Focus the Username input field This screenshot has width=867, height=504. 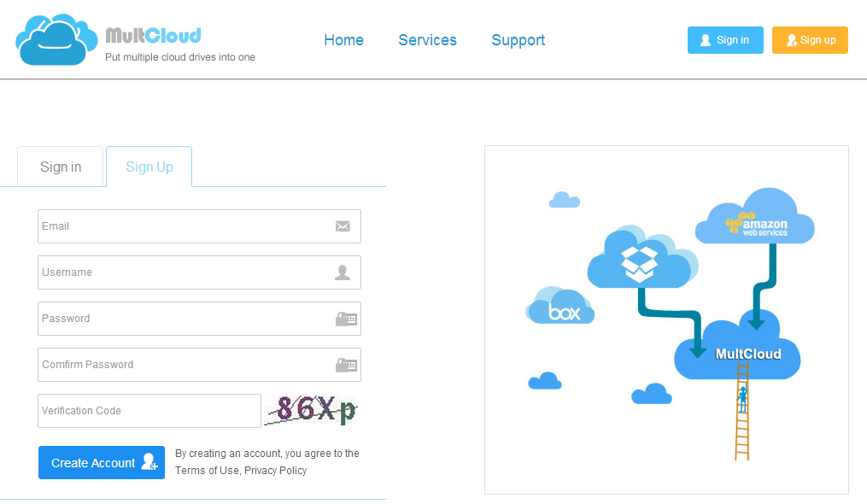[199, 273]
